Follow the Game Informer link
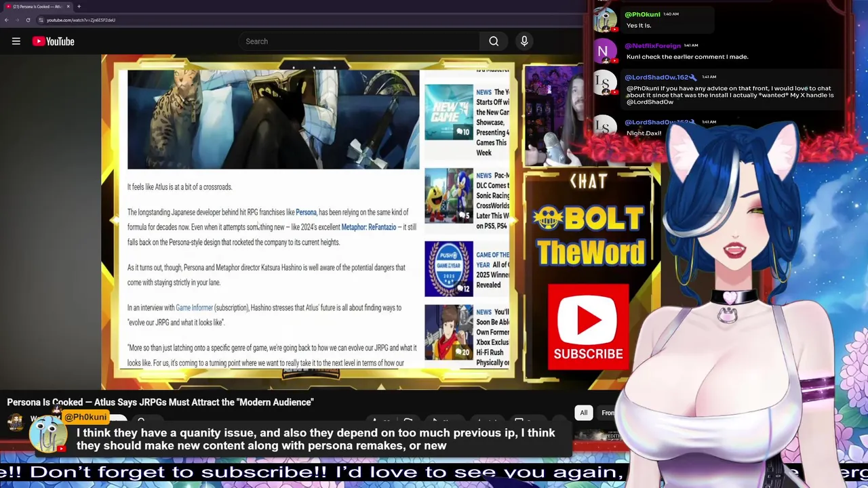This screenshot has width=868, height=488. (x=194, y=308)
